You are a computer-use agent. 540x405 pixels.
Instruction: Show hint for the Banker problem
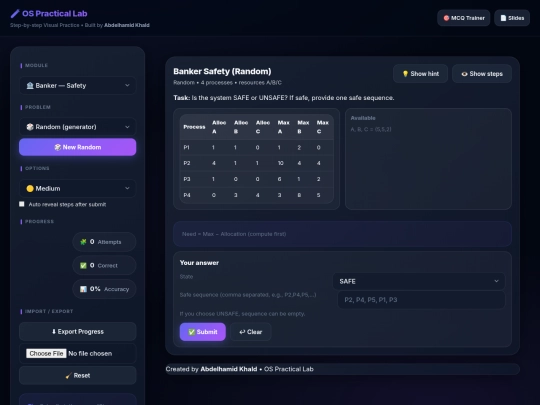tap(420, 74)
